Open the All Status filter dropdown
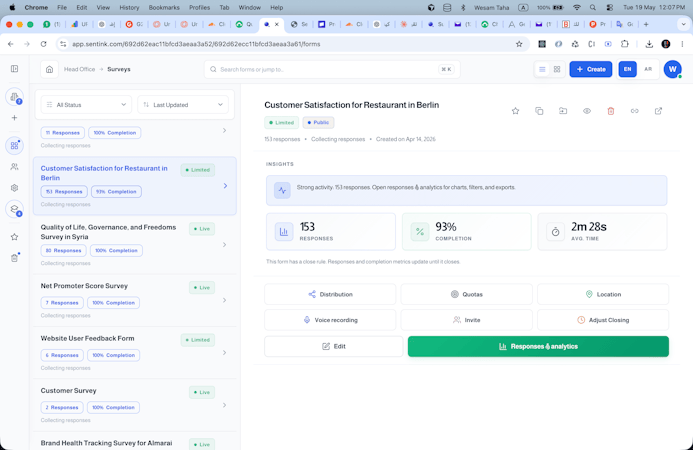This screenshot has height=450, width=693. [x=87, y=105]
